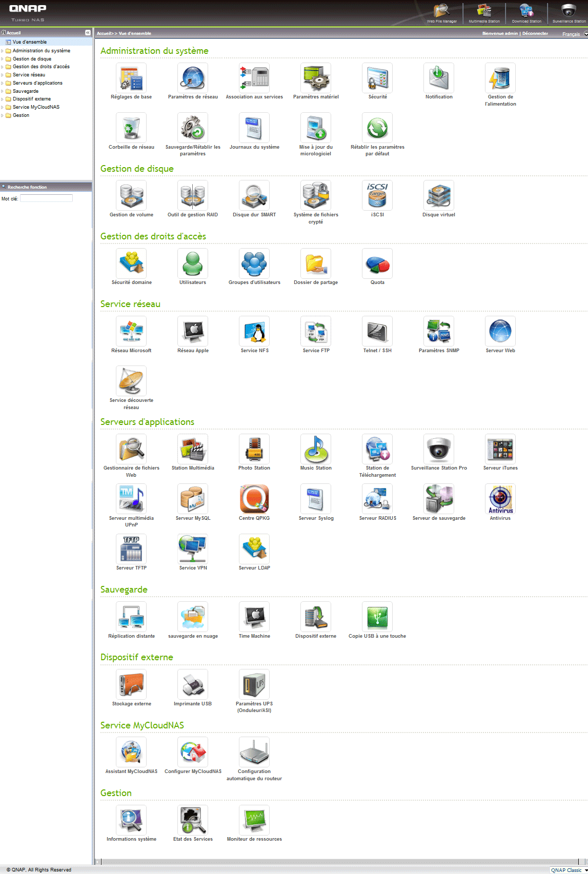The height and width of the screenshot is (874, 588).
Task: Open the QNAP Classic theme dropdown
Action: [x=569, y=870]
